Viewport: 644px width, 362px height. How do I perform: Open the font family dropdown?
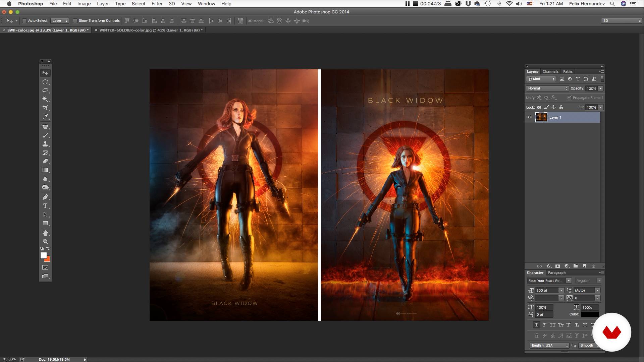coord(569,281)
